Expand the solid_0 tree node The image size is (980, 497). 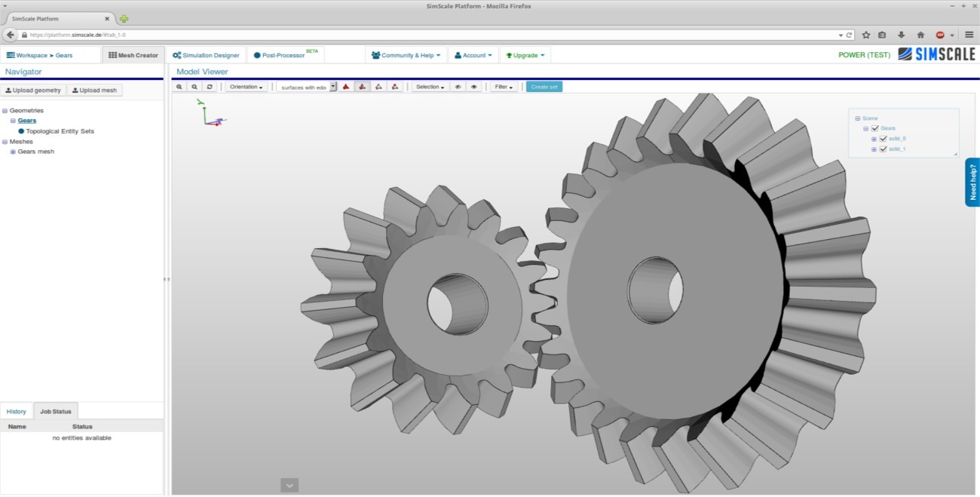[x=874, y=139]
